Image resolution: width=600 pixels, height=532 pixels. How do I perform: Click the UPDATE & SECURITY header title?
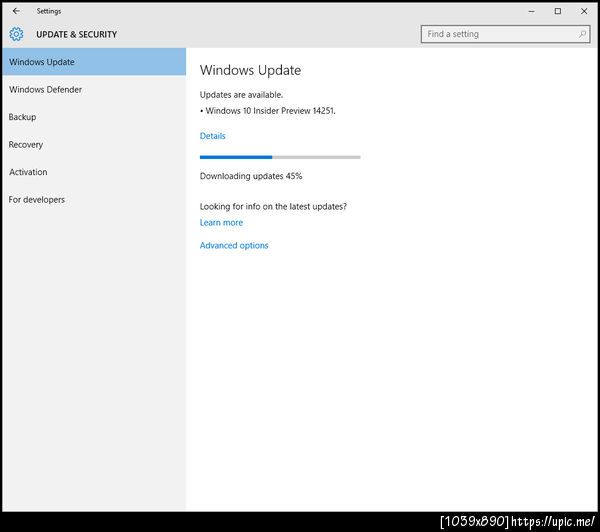77,34
